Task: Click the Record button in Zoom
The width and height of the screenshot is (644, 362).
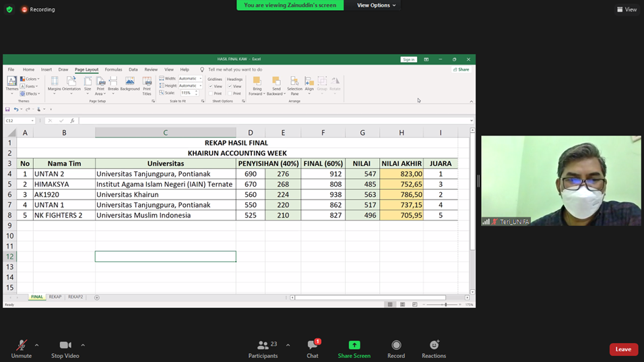Action: pyautogui.click(x=396, y=348)
